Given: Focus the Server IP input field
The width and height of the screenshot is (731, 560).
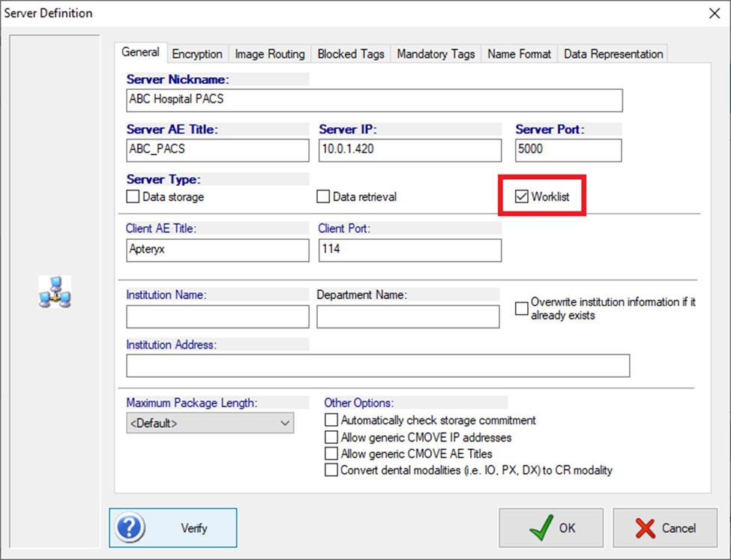Looking at the screenshot, I should (x=410, y=150).
